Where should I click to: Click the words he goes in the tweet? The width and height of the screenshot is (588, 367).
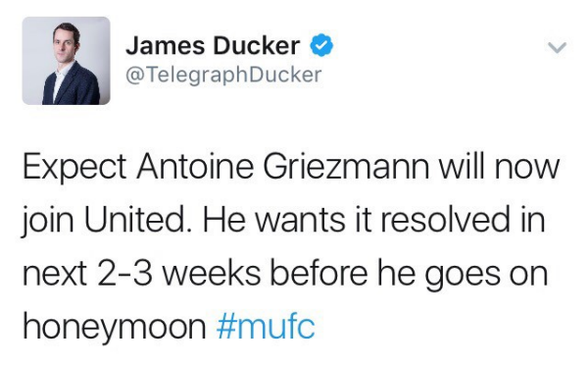click(439, 276)
